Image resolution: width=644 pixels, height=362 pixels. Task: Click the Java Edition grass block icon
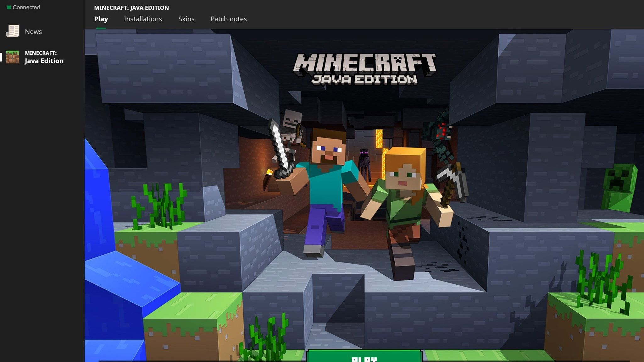pos(13,57)
